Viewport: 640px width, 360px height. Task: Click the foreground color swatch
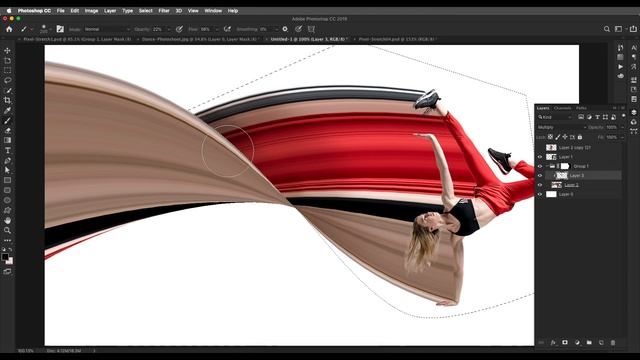pos(5,257)
